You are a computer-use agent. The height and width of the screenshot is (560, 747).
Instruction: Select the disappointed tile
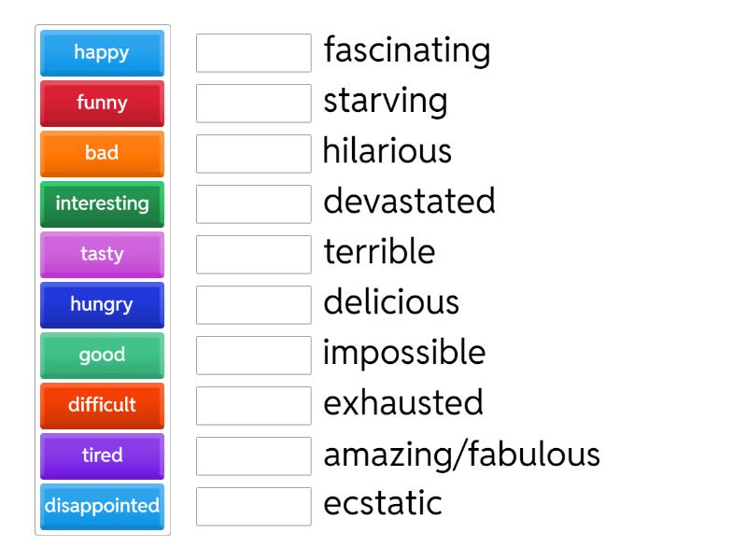[101, 506]
